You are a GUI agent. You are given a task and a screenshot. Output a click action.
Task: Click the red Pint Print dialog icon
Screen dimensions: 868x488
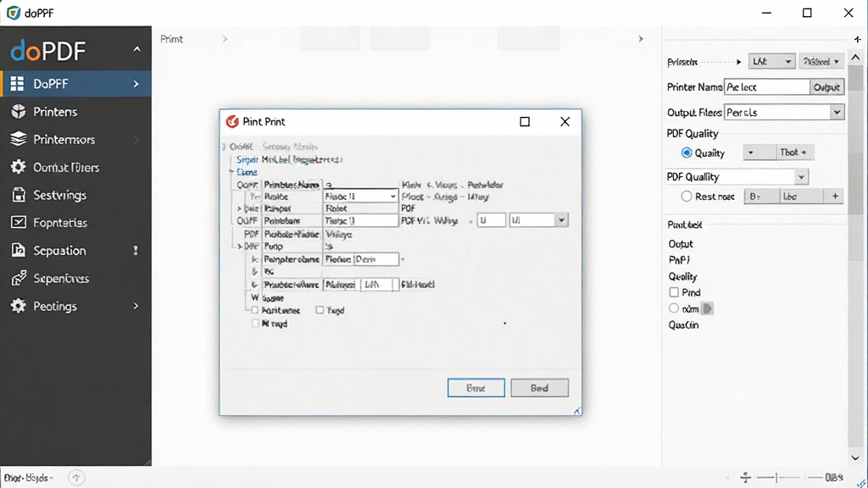[232, 121]
